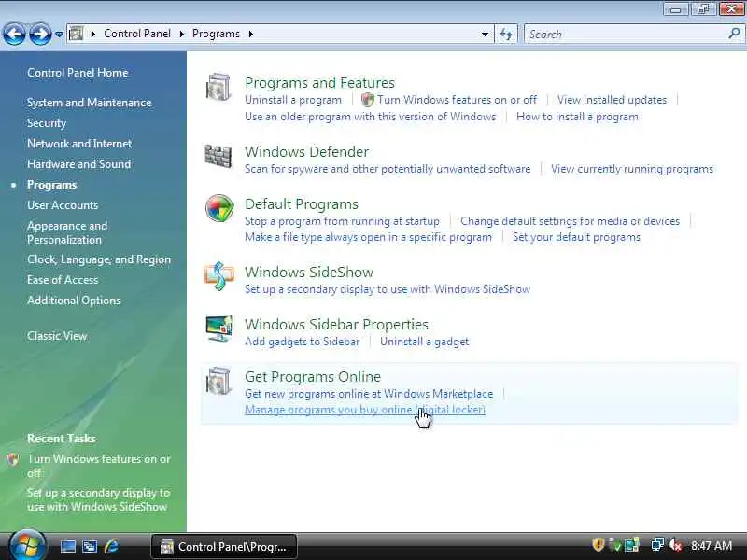
Task: Click Turn Windows features on or off link
Action: (x=458, y=100)
